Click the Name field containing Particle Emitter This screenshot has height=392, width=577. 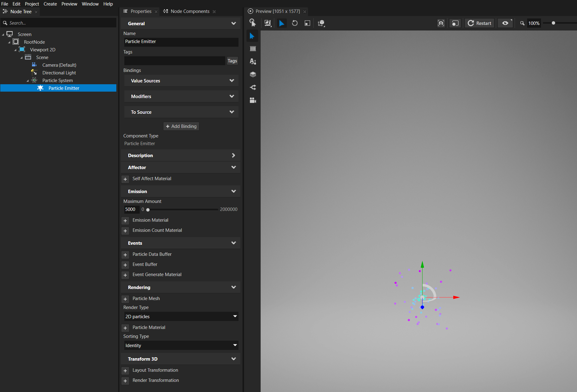point(181,42)
